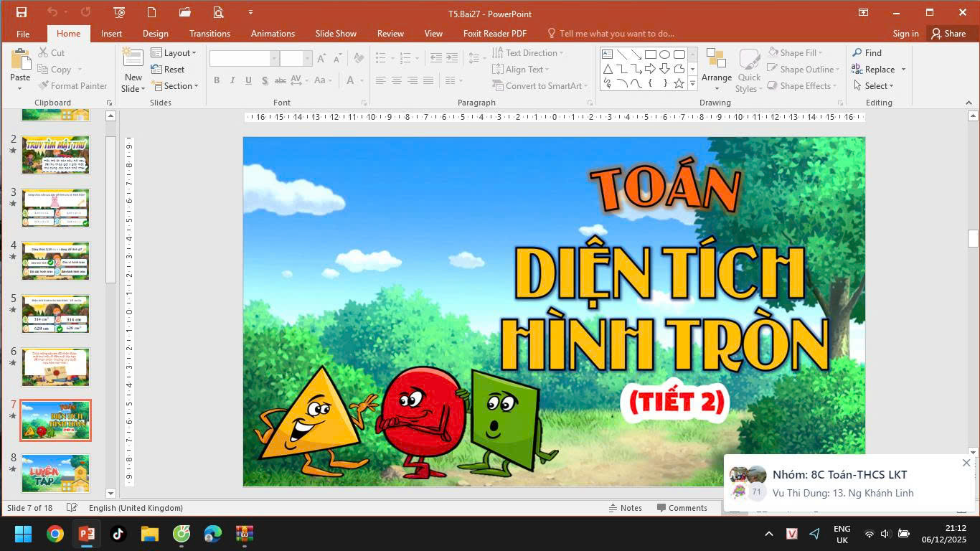
Task: Toggle Bold formatting
Action: coord(217,80)
